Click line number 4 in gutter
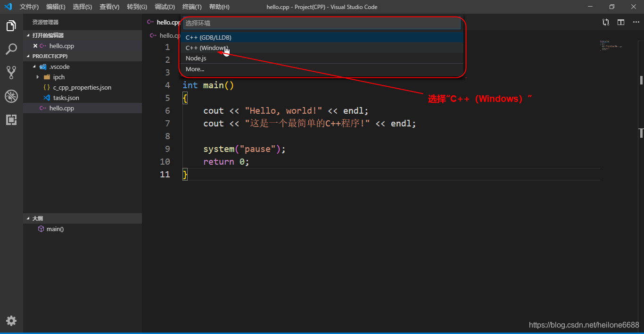This screenshot has height=334, width=644. [167, 85]
